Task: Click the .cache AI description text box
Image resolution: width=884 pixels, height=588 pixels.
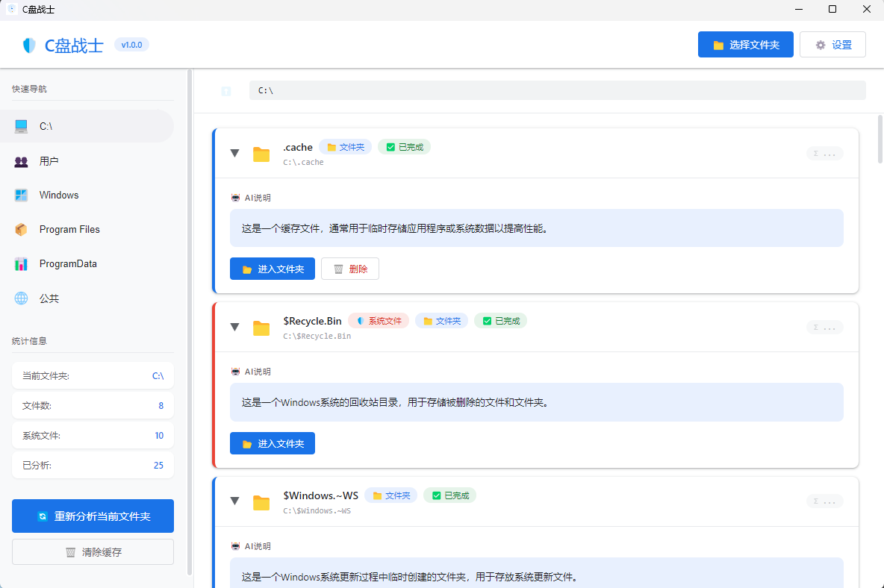Action: click(x=537, y=228)
